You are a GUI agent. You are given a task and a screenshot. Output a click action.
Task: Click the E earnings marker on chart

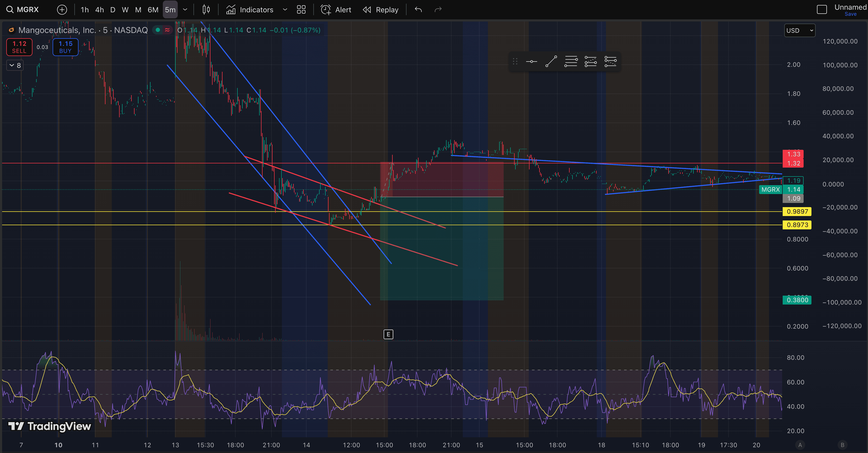click(x=388, y=334)
